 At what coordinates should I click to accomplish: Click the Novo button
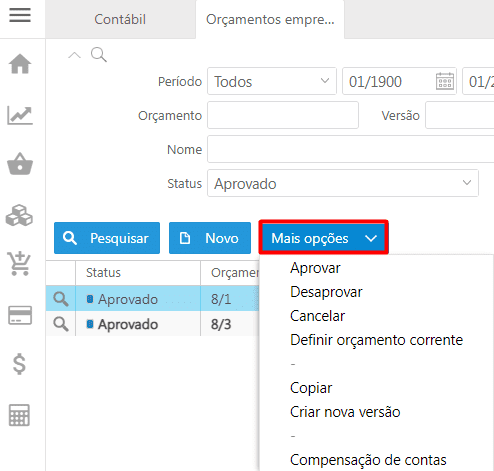[210, 238]
